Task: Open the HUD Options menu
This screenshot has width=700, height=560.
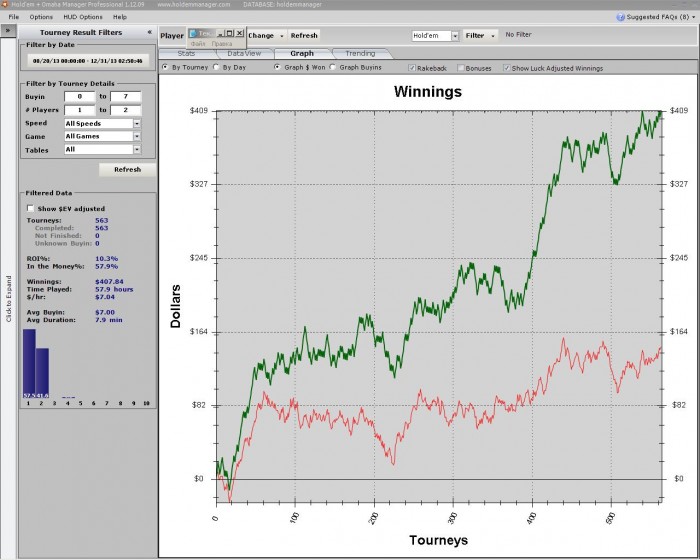Action: [x=83, y=17]
